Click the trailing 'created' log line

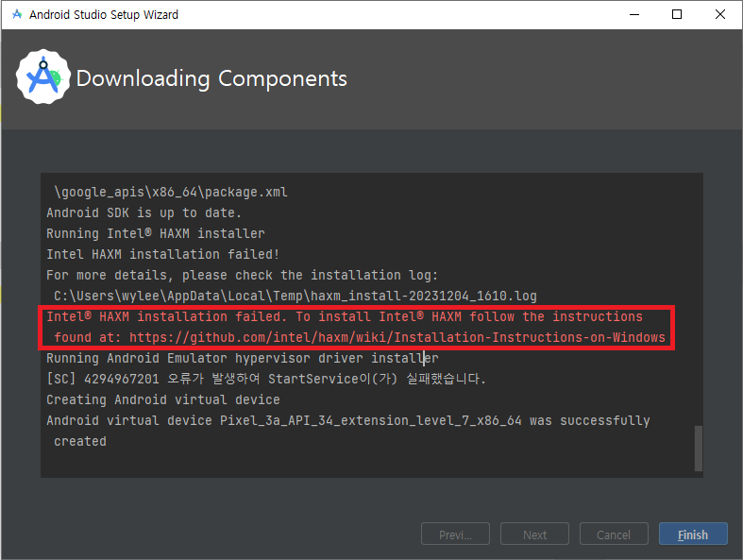click(x=80, y=441)
